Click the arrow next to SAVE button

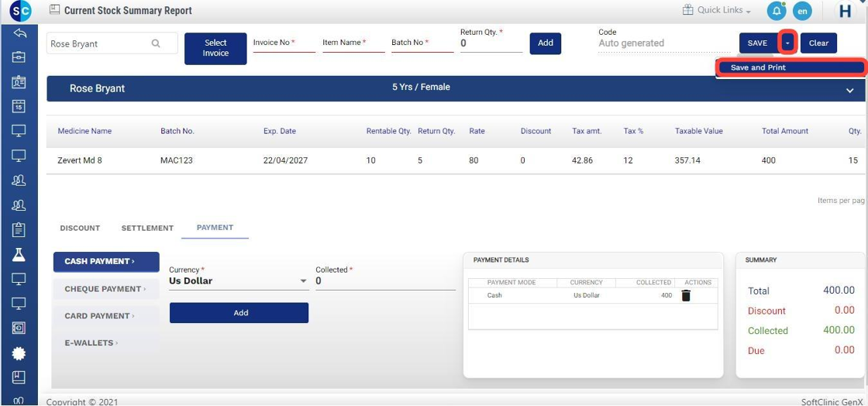(x=787, y=43)
